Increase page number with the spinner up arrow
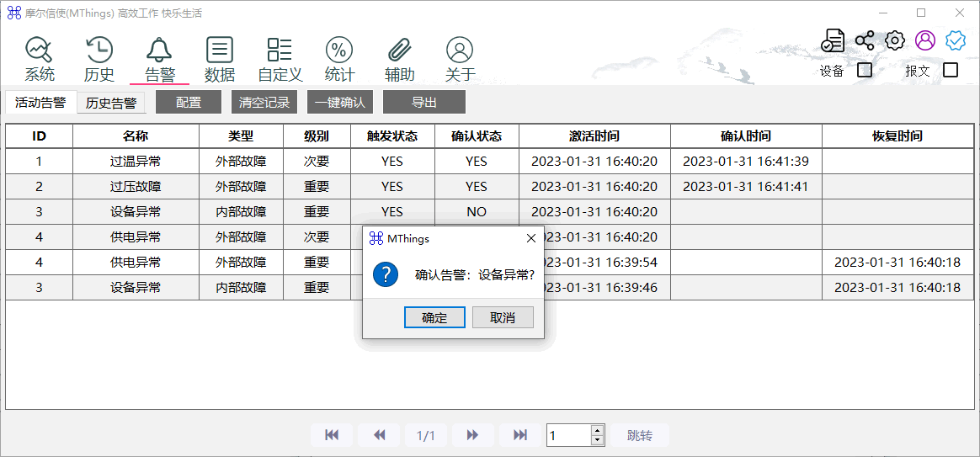The height and width of the screenshot is (457, 980). click(598, 430)
